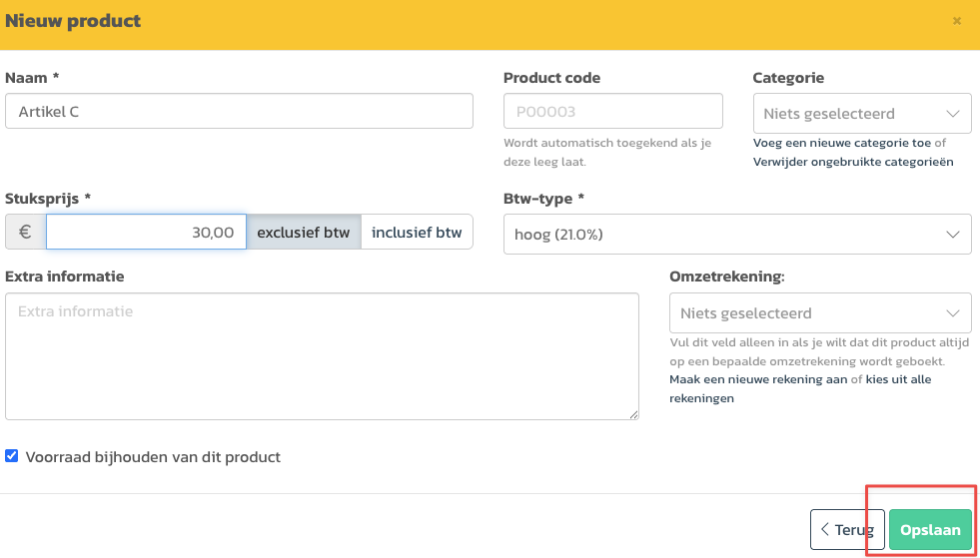Click 'Voeg een nieuwe categorie toe' link
The height and width of the screenshot is (558, 980).
pos(842,143)
